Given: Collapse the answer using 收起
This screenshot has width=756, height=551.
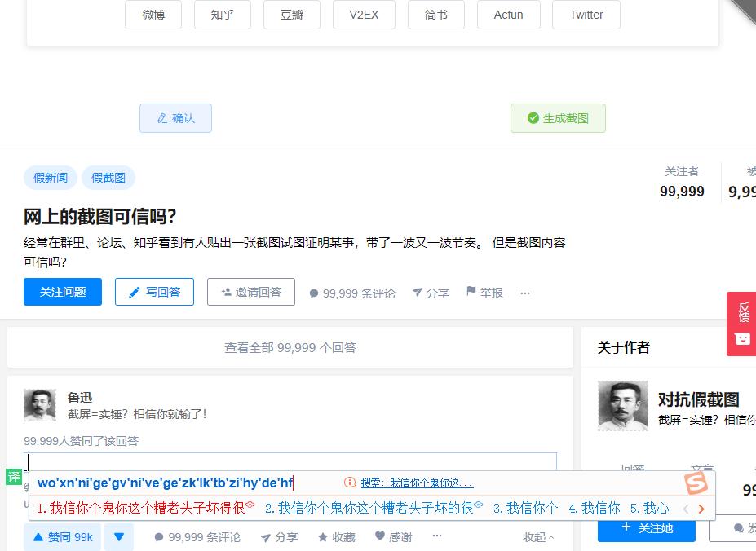Looking at the screenshot, I should (534, 537).
